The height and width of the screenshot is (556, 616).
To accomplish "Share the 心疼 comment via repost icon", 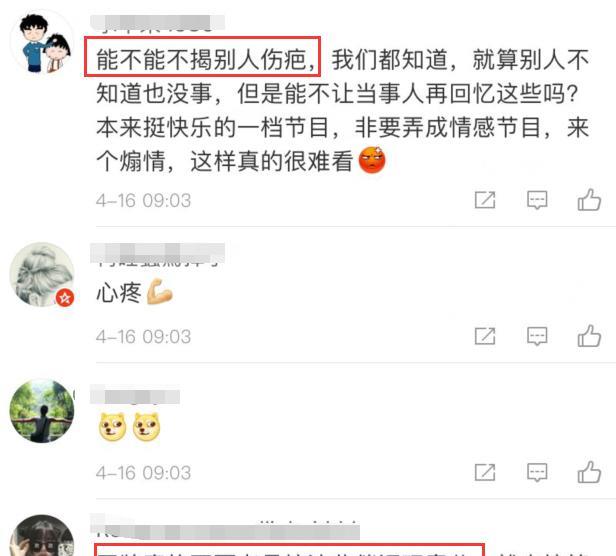I will pos(485,336).
